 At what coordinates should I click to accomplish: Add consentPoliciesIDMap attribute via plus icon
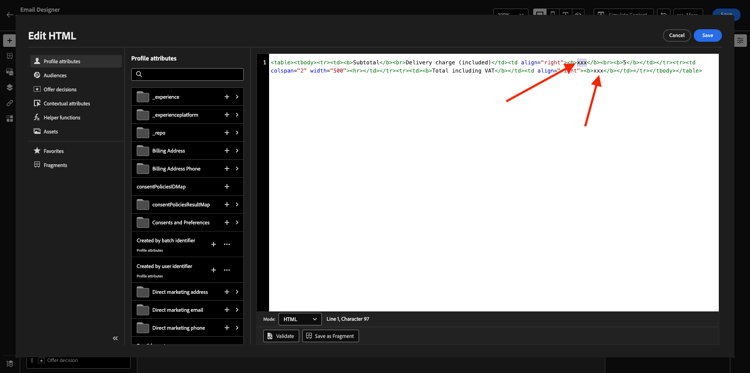pyautogui.click(x=227, y=186)
